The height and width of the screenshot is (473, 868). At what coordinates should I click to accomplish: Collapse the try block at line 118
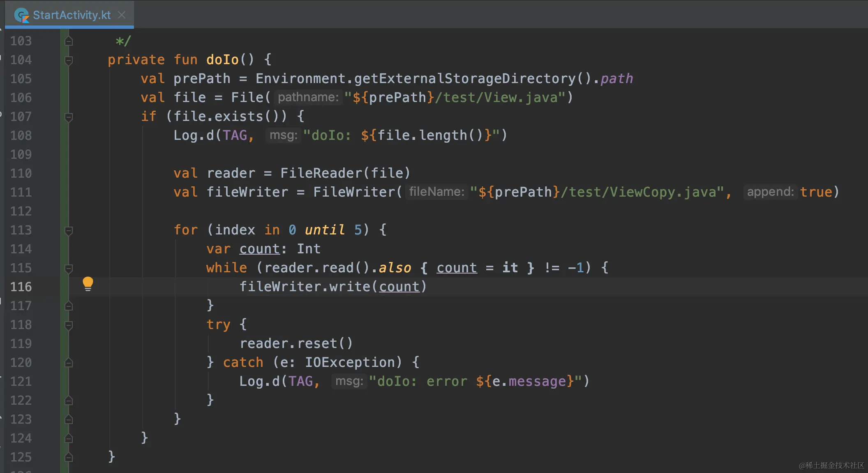pos(69,325)
